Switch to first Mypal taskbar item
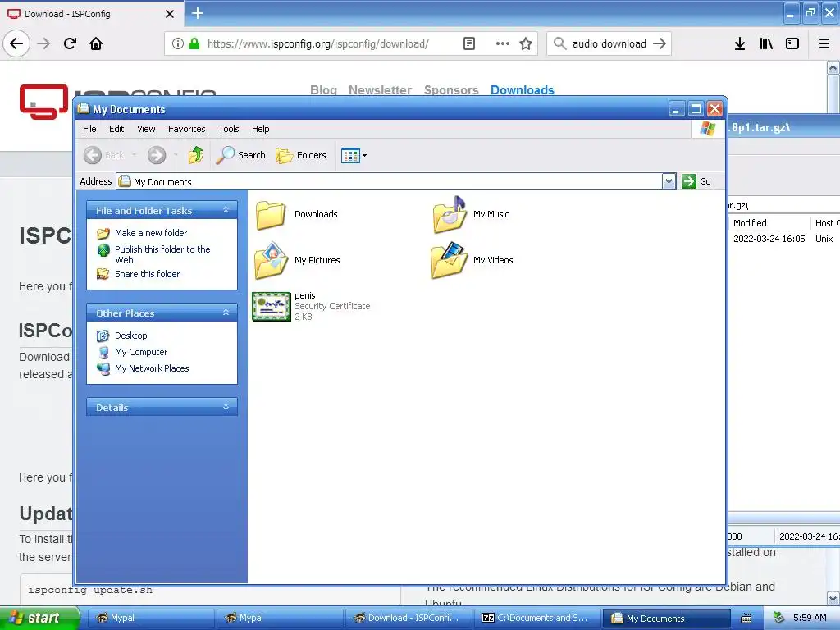The width and height of the screenshot is (840, 630). (151, 618)
